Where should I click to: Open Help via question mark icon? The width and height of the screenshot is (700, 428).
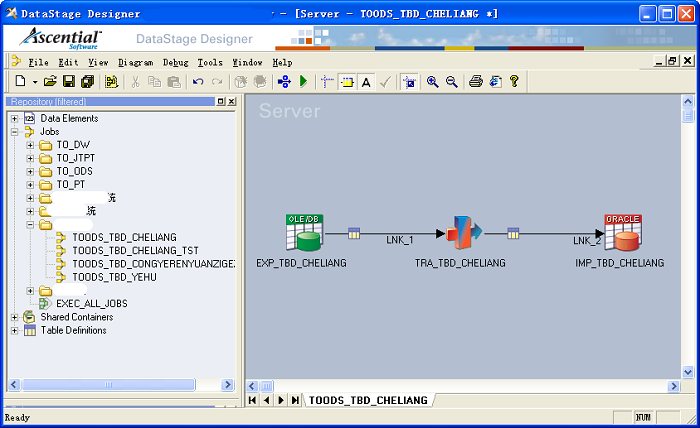pyautogui.click(x=514, y=81)
